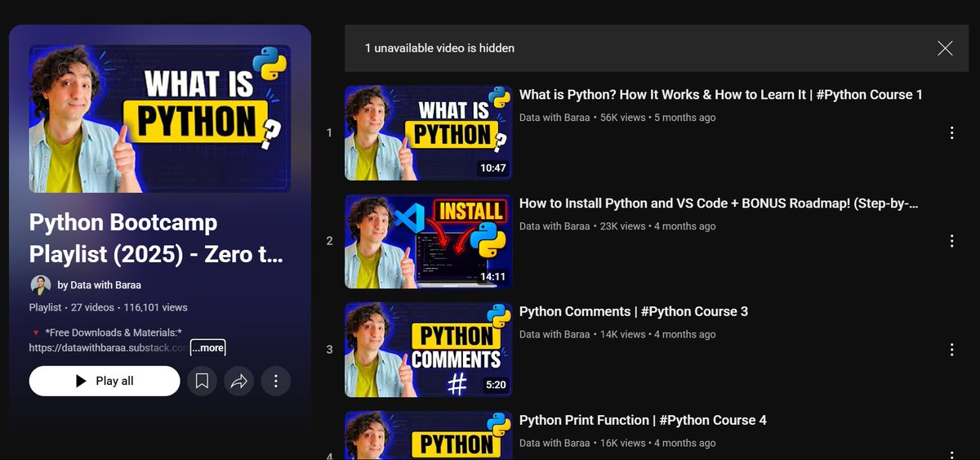Select the Python Bootcamp Playlist title

(156, 239)
